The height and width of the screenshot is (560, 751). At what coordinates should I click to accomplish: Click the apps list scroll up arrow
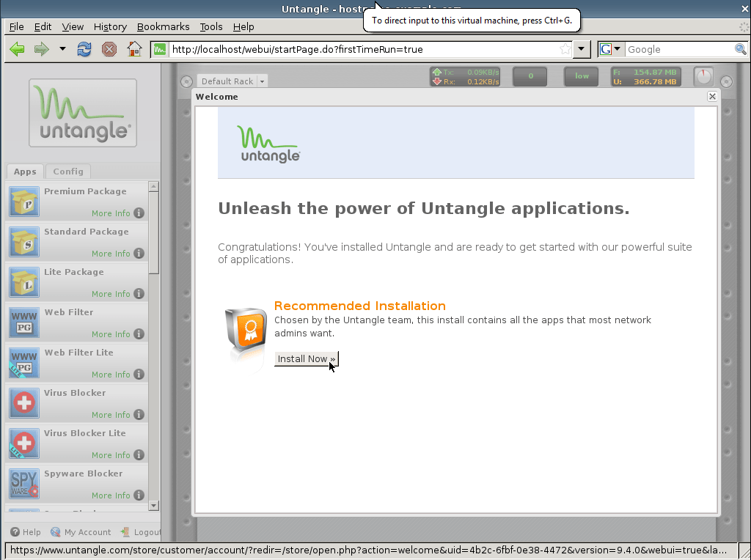click(x=154, y=186)
